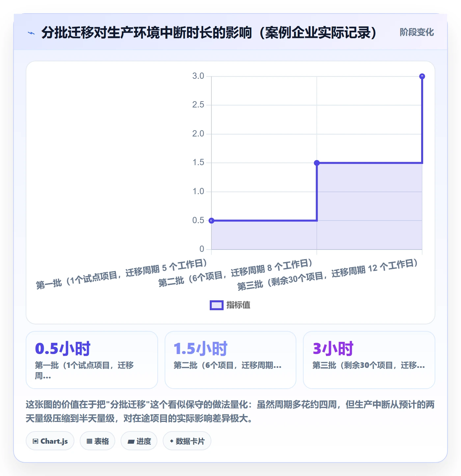Open the 1.5小时 data card

[x=230, y=360]
